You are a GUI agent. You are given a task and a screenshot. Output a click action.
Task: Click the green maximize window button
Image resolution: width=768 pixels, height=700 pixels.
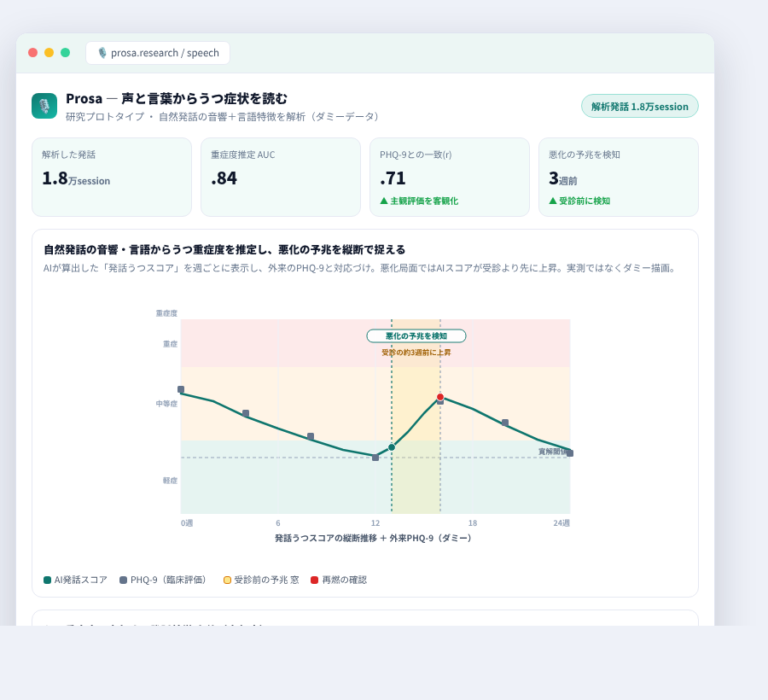click(65, 53)
